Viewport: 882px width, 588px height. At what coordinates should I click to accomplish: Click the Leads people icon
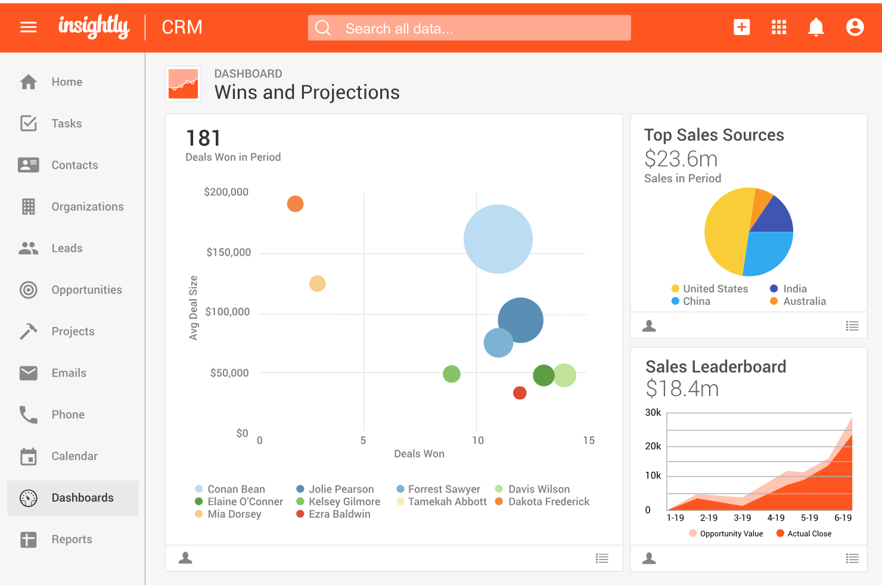tap(28, 248)
